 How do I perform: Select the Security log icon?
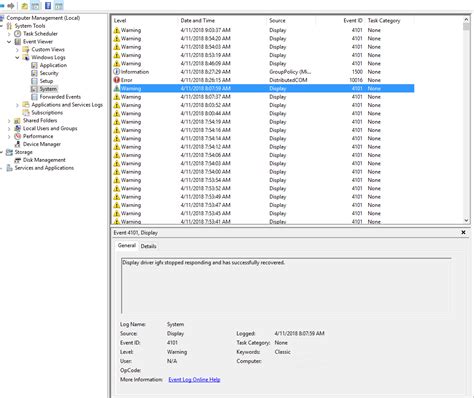pyautogui.click(x=34, y=73)
